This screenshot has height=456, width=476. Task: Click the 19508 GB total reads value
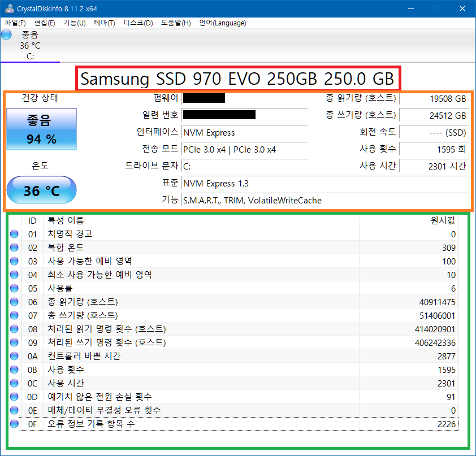pyautogui.click(x=434, y=99)
